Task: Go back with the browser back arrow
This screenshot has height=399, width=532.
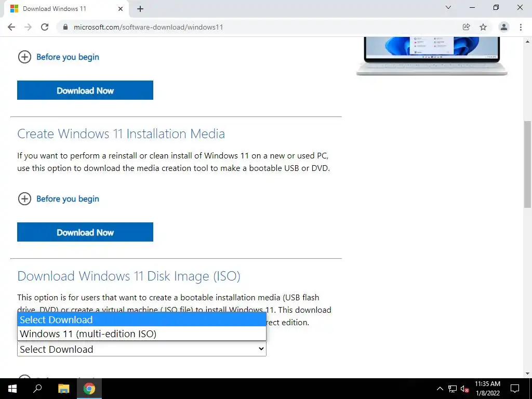Action: [11, 27]
